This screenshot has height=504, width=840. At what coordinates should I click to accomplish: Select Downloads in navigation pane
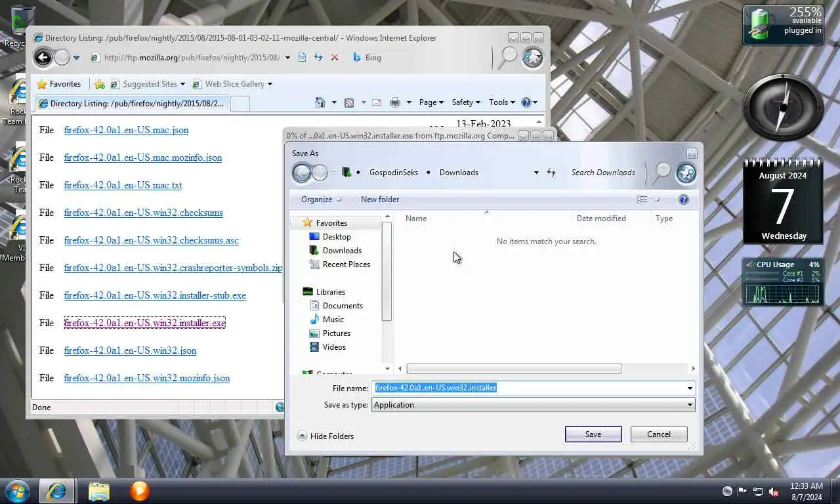pos(342,251)
